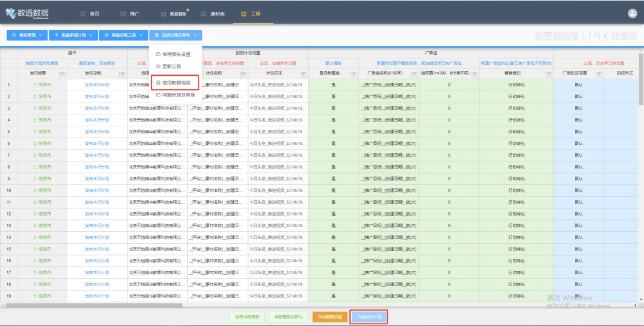Viewport: 644px width, 326px height.
Task: Choose 使用教程视频 from the menu
Action: [x=175, y=82]
